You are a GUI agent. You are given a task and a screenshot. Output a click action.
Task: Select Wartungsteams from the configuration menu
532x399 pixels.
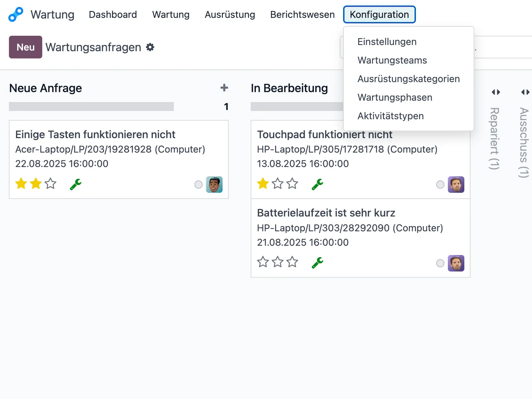coord(392,60)
